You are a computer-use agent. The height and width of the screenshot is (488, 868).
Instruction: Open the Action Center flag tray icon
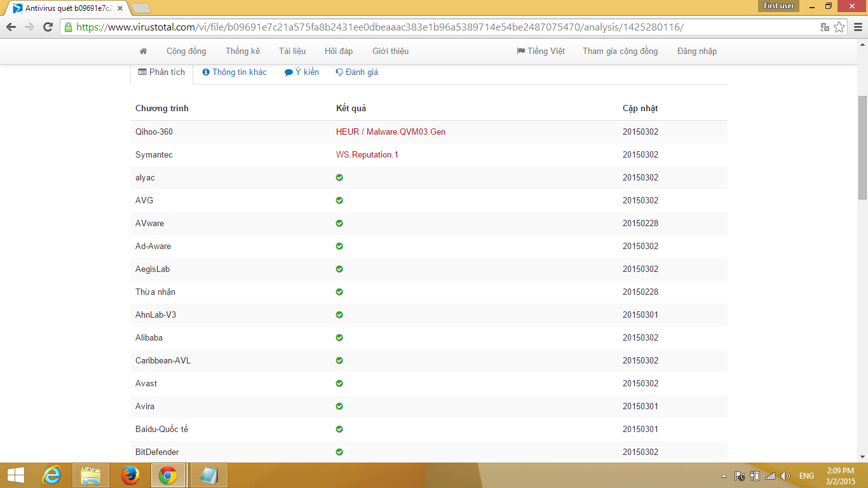pyautogui.click(x=740, y=476)
